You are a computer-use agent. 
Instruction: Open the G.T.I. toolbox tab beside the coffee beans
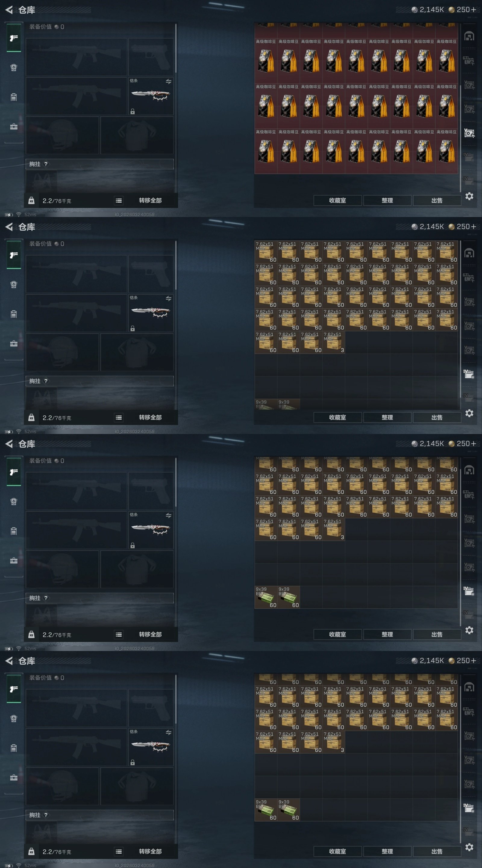click(469, 61)
